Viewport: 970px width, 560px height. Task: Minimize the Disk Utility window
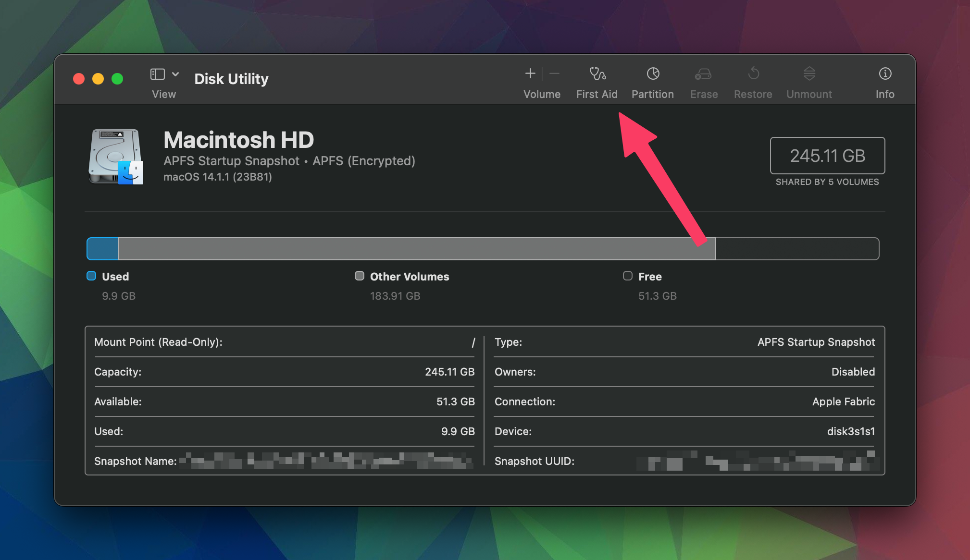point(98,79)
